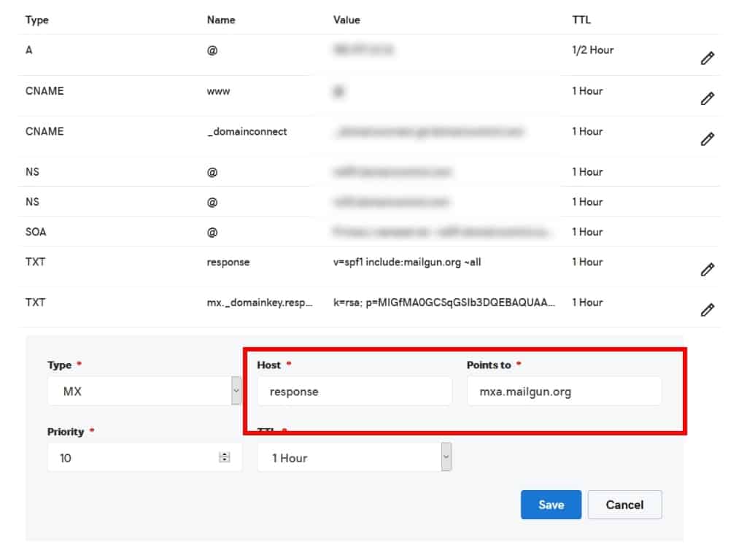
Task: Save the new MX record
Action: point(551,505)
